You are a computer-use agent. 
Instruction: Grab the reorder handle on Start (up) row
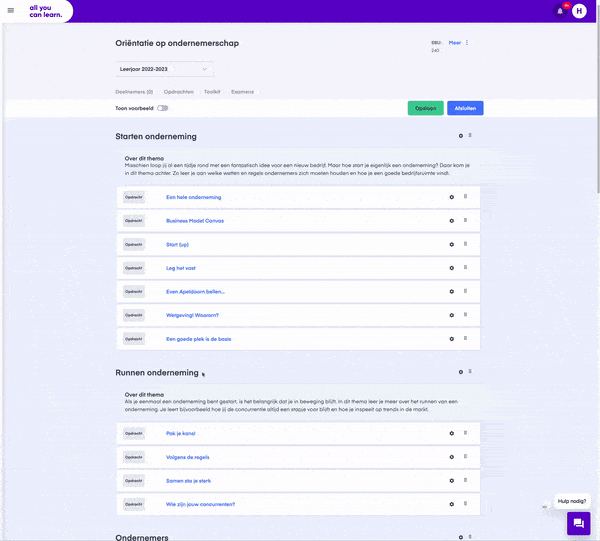(465, 244)
